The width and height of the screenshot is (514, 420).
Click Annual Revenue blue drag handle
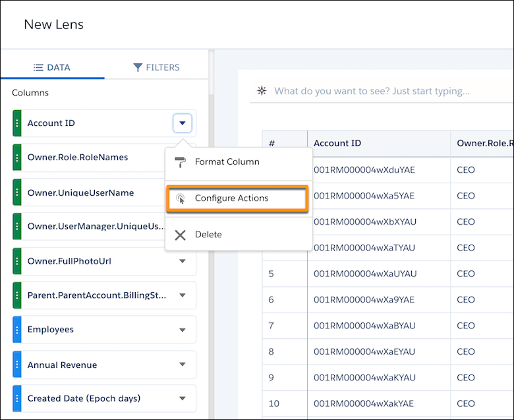click(x=17, y=365)
